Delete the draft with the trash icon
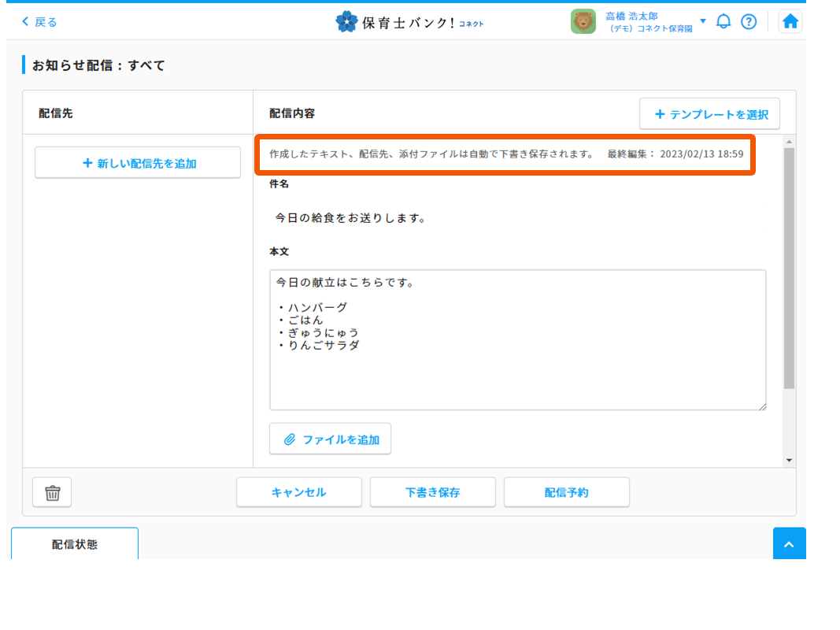 pyautogui.click(x=53, y=493)
